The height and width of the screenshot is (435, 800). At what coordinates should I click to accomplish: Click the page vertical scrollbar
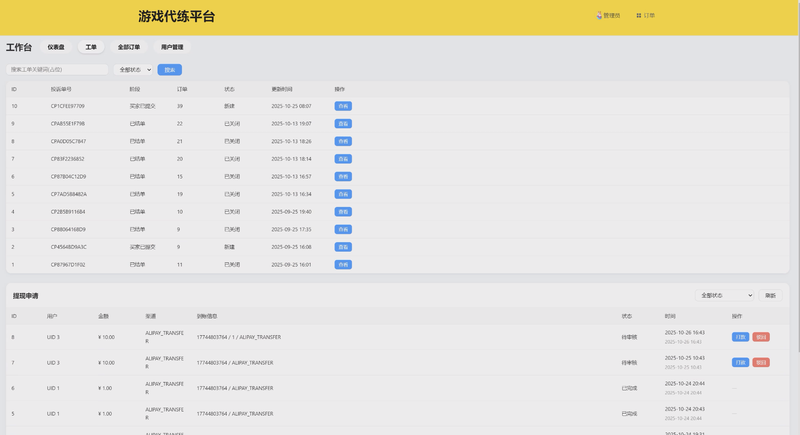click(797, 178)
